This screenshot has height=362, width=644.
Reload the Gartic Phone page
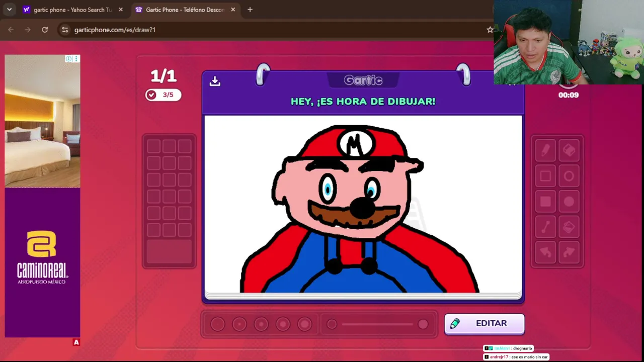45,30
